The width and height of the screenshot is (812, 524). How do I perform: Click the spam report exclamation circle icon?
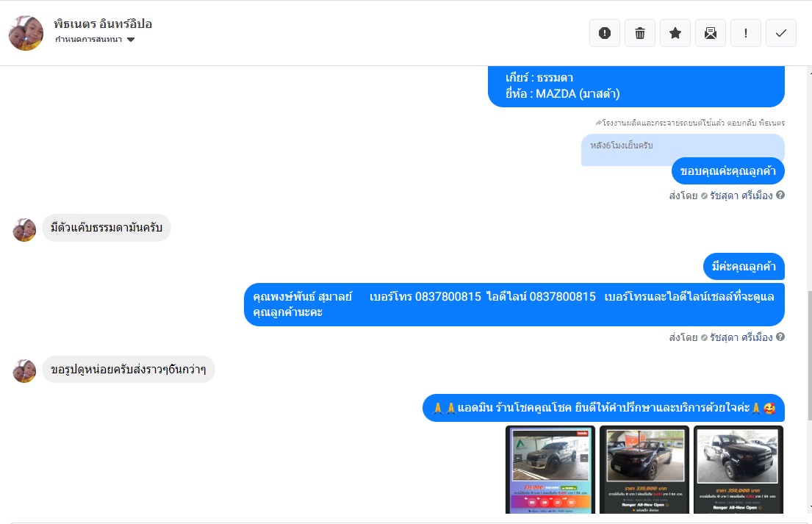coord(604,33)
